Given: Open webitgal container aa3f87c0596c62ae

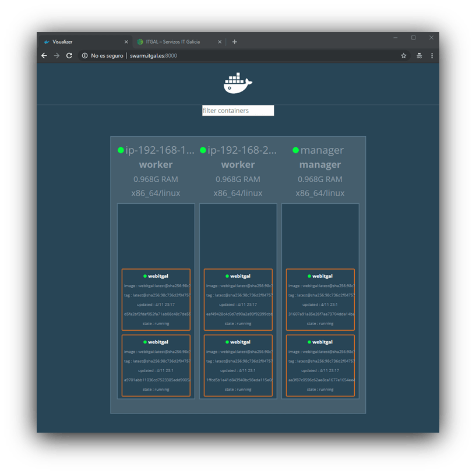Looking at the screenshot, I should [x=320, y=365].
